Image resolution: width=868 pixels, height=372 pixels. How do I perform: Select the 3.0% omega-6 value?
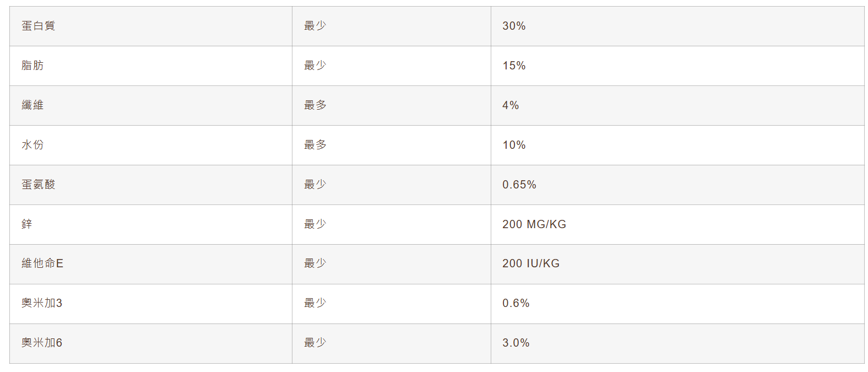[516, 343]
